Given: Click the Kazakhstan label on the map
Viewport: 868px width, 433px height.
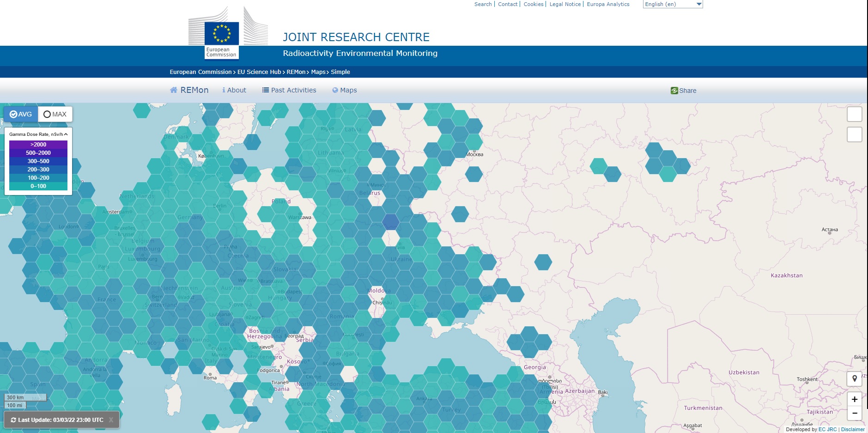Looking at the screenshot, I should pyautogui.click(x=787, y=275).
